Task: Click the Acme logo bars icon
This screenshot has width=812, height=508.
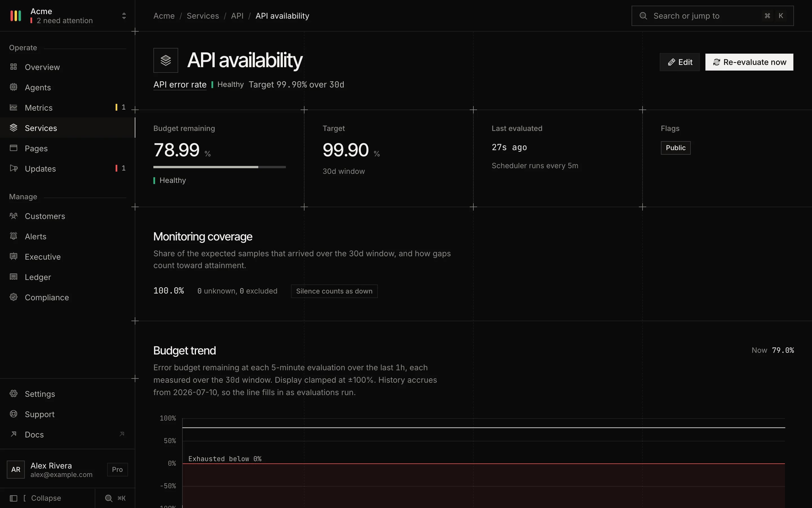Action: 16,16
